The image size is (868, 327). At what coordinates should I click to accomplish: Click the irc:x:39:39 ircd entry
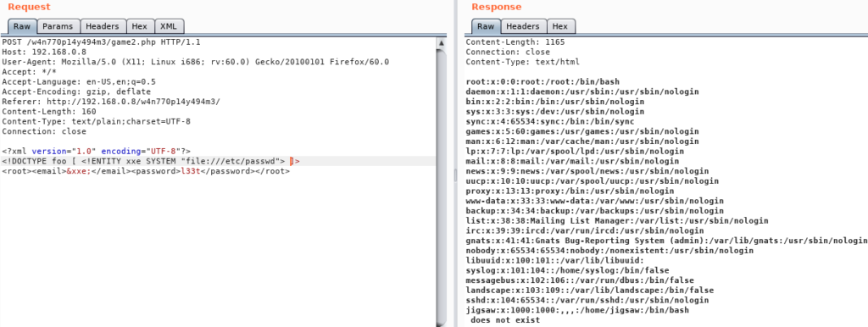point(585,230)
